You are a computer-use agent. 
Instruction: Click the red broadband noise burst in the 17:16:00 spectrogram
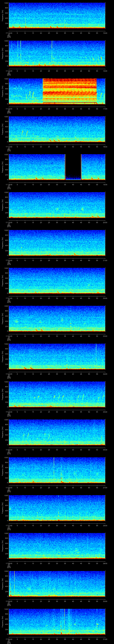tap(70, 91)
